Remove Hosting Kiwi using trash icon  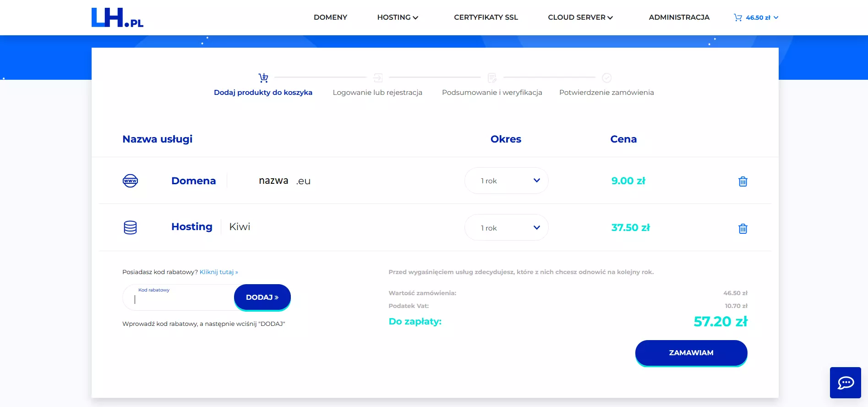pos(743,228)
